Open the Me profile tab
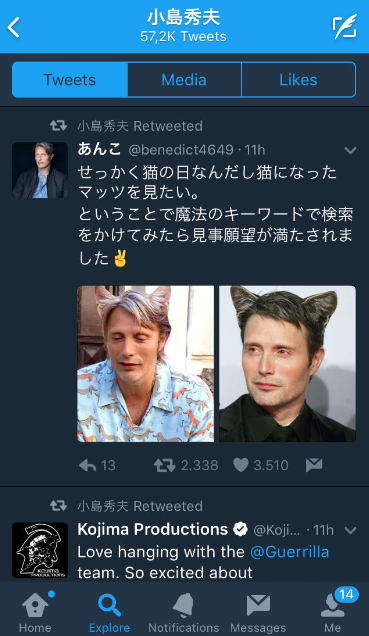This screenshot has width=369, height=636. [333, 612]
